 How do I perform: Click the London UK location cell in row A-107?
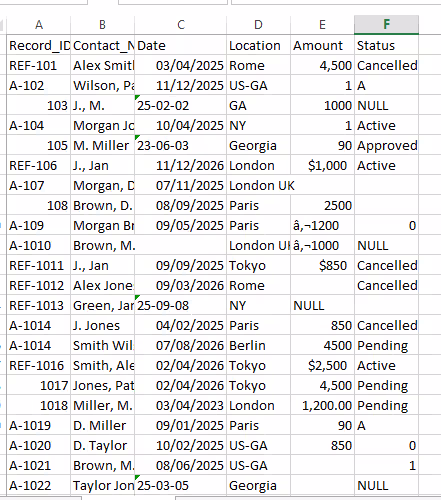[258, 185]
